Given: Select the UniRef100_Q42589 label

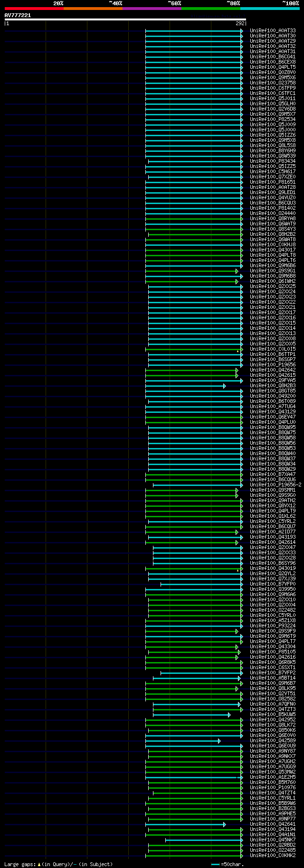Looking at the screenshot, I should (x=273, y=741).
